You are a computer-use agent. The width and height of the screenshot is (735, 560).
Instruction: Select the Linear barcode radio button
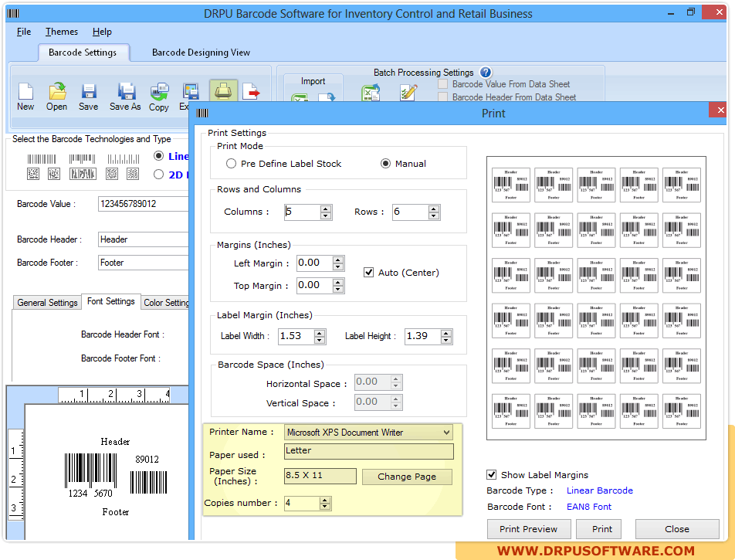pyautogui.click(x=159, y=156)
